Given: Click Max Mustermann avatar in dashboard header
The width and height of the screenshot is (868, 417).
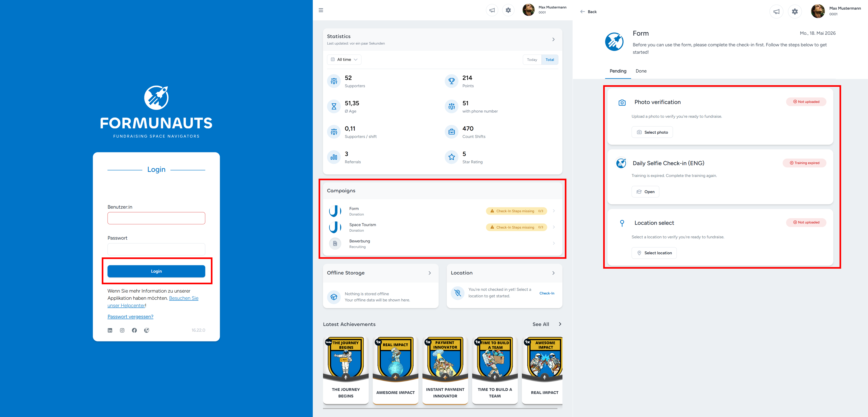Looking at the screenshot, I should point(528,10).
